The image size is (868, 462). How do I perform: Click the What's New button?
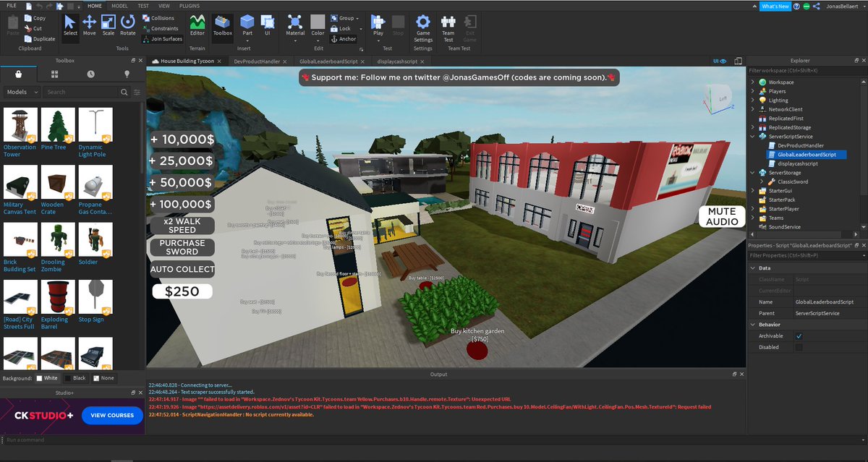[x=775, y=6]
